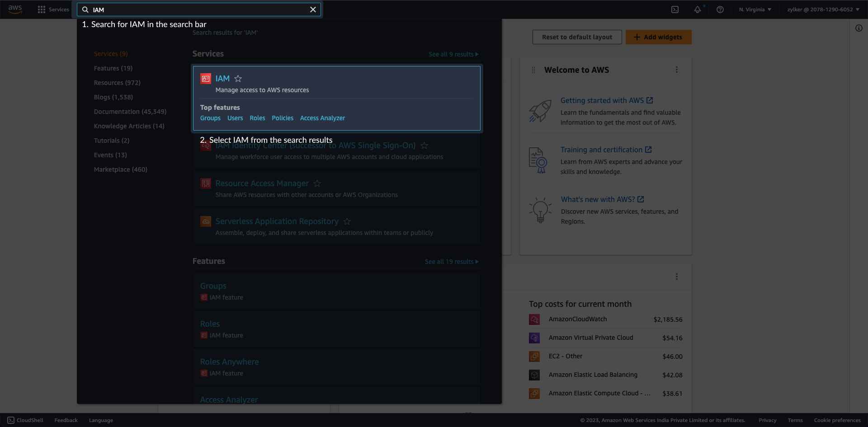Click the Add widgets button
Viewport: 868px width, 427px height.
[658, 37]
